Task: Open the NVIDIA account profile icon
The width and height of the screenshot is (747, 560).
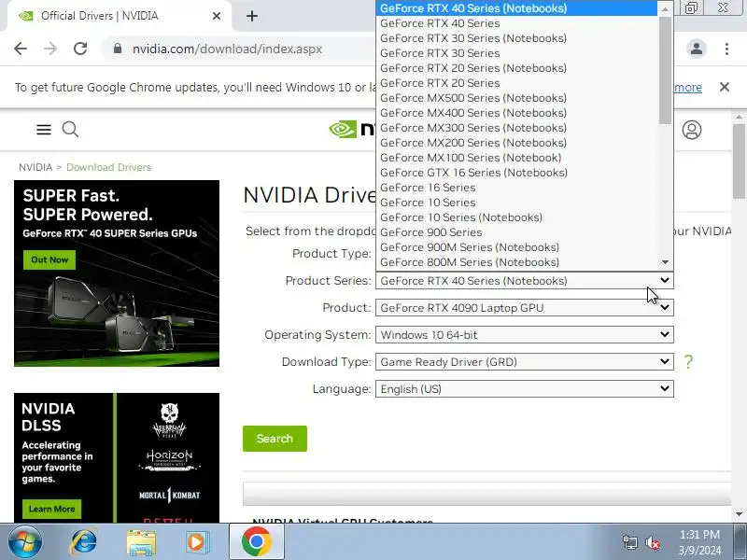Action: pyautogui.click(x=692, y=130)
